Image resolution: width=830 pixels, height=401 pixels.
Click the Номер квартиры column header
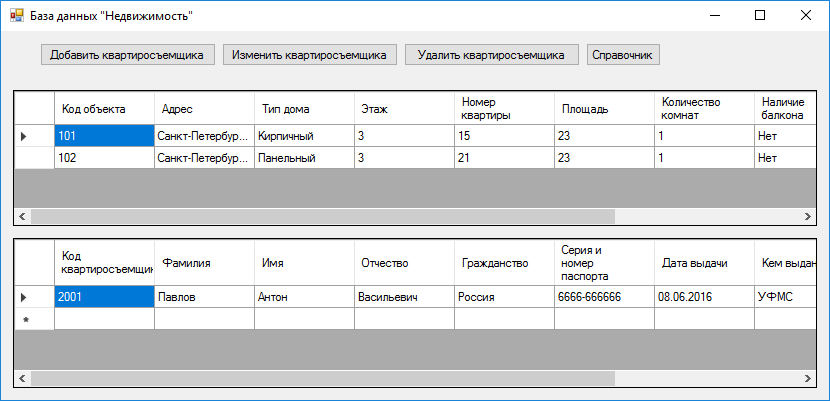(x=504, y=108)
